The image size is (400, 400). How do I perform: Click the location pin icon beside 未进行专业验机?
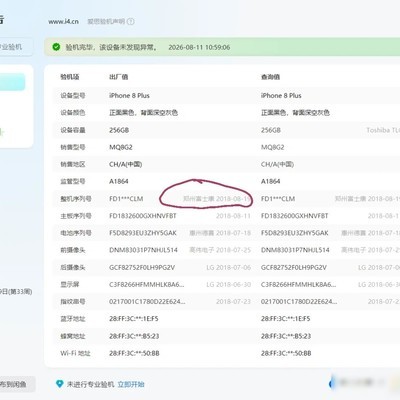[59, 384]
